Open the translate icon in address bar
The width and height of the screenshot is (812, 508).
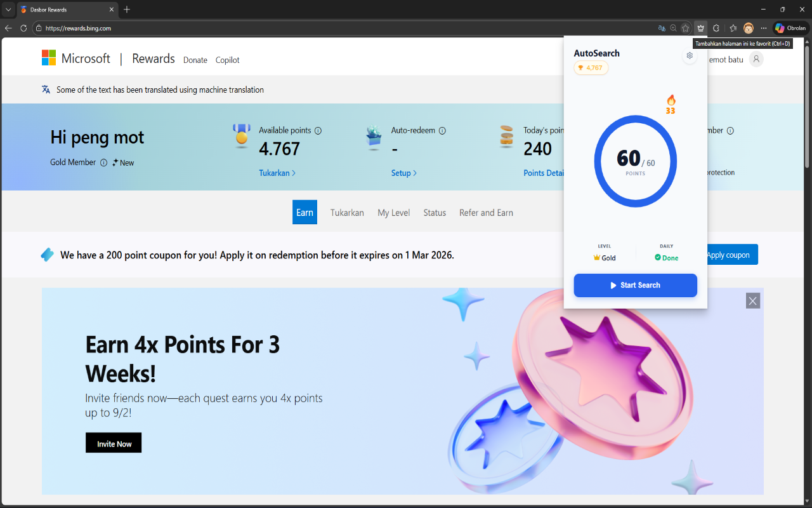[x=662, y=28]
